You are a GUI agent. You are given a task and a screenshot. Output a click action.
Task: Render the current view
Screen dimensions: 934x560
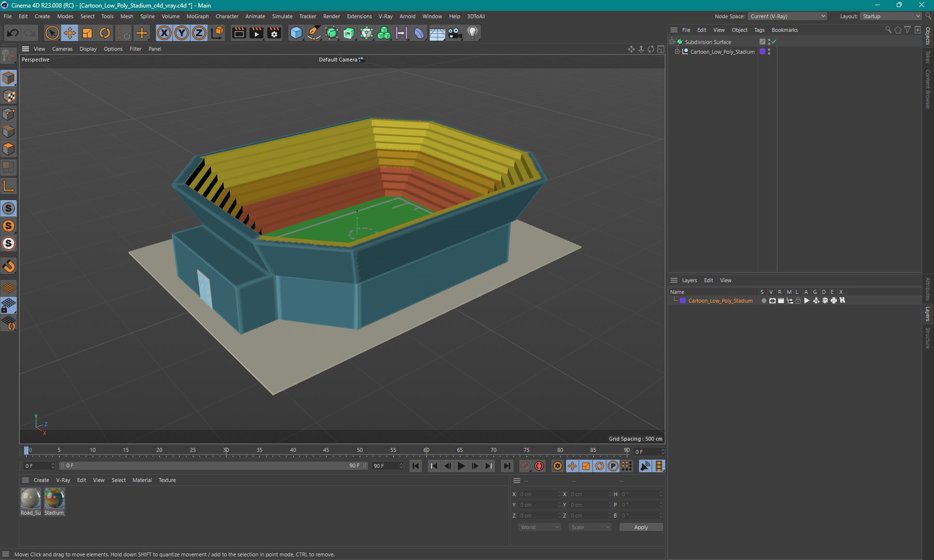239,33
